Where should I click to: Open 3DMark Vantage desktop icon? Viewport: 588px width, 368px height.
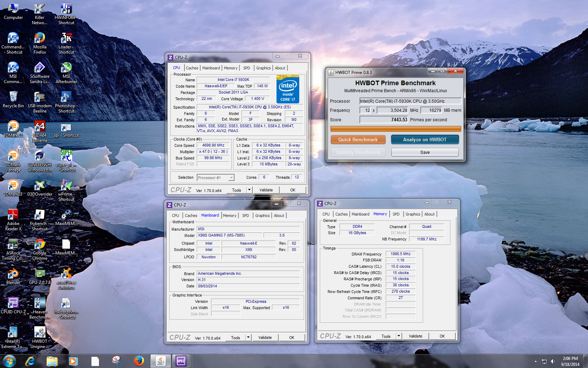pyautogui.click(x=13, y=161)
